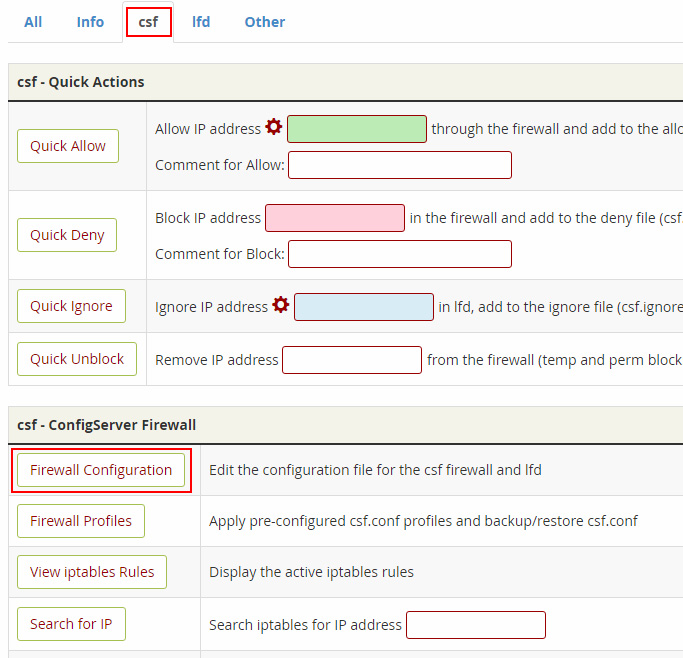Click the blue Ignore IP address field
This screenshot has width=683, height=658.
pos(364,306)
